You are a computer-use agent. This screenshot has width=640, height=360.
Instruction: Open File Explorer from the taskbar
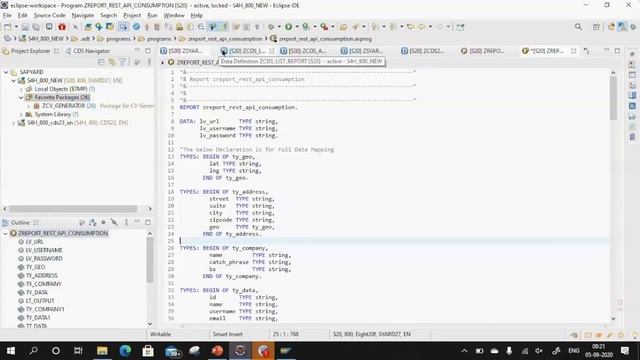click(x=102, y=351)
